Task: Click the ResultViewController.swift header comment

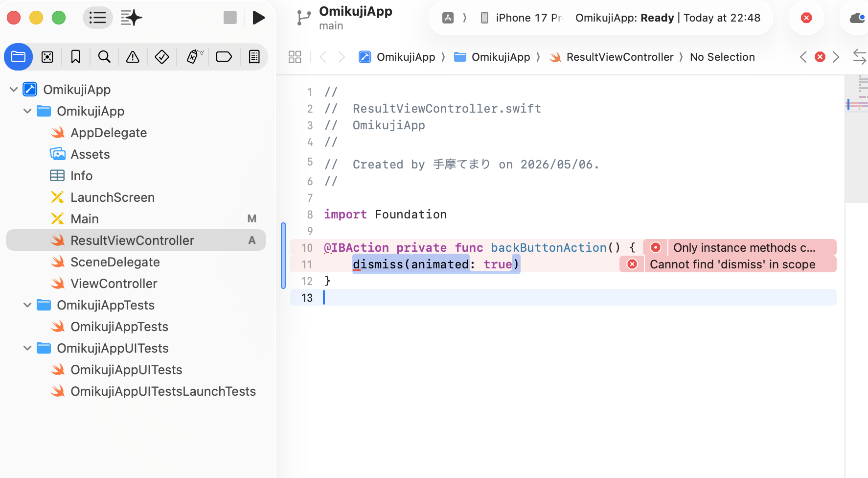Action: 433,108
